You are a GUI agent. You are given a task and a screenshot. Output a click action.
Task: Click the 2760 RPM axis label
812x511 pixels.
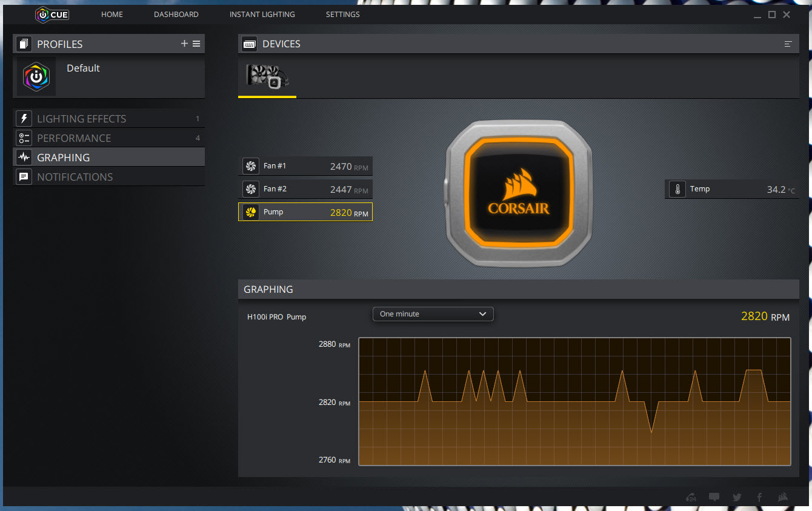coord(334,460)
